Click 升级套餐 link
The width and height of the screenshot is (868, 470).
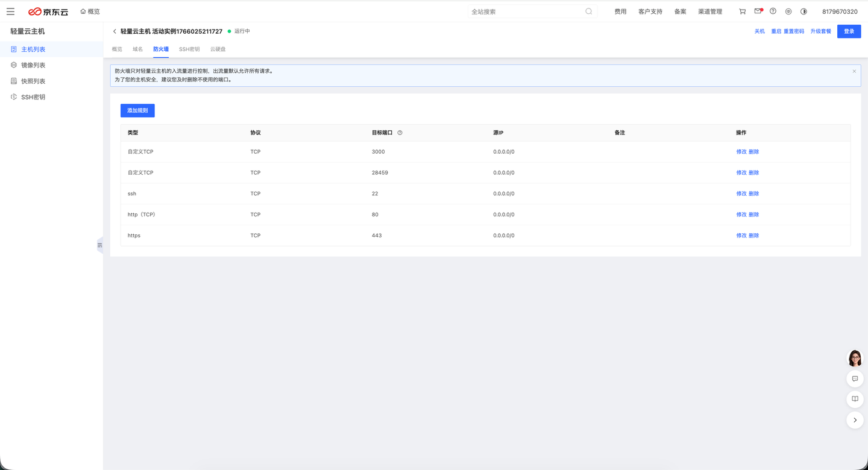click(820, 31)
